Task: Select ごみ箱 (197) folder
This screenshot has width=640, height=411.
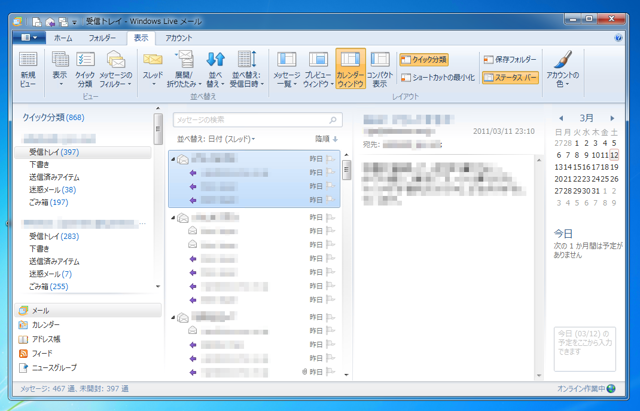Action: click(x=49, y=202)
